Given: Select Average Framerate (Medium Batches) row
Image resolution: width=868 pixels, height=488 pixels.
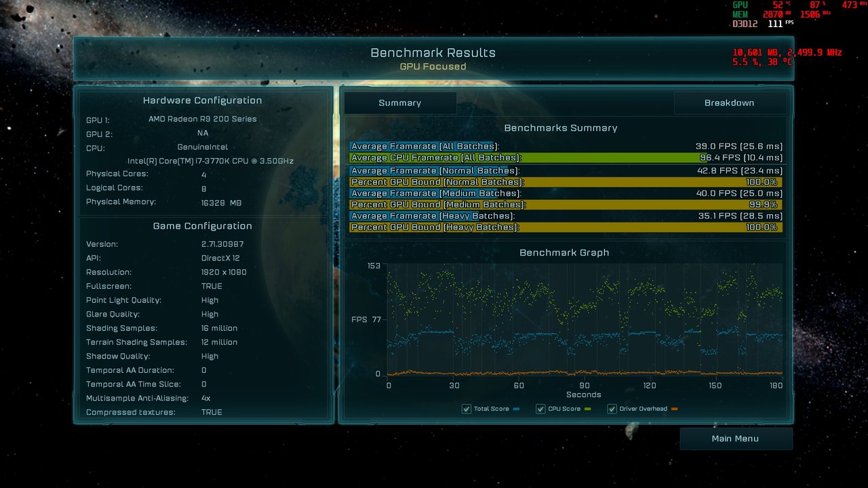Looking at the screenshot, I should click(566, 193).
